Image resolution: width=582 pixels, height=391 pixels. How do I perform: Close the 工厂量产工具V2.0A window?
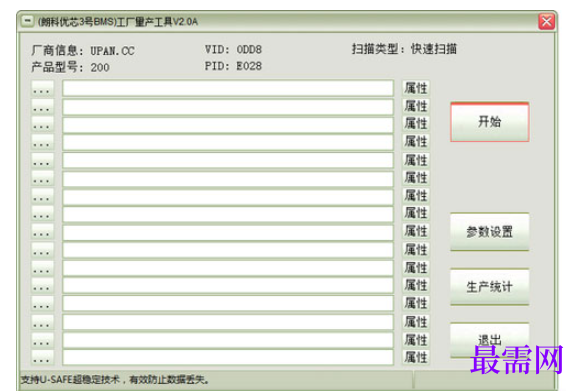[x=547, y=22]
